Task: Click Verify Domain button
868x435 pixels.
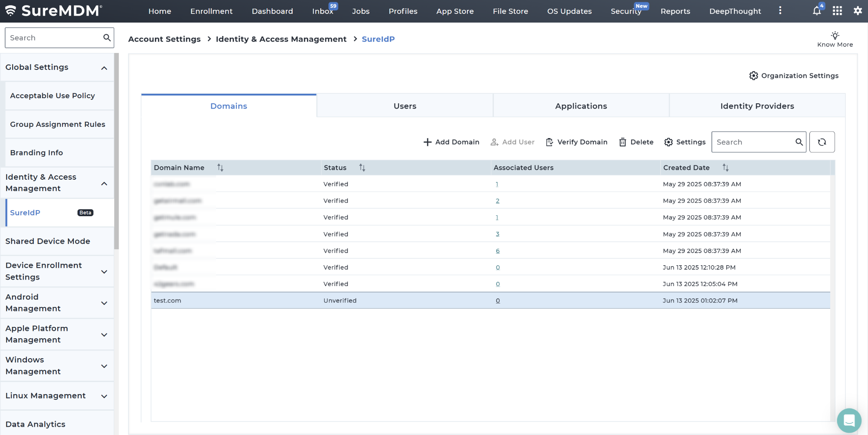Action: tap(576, 142)
